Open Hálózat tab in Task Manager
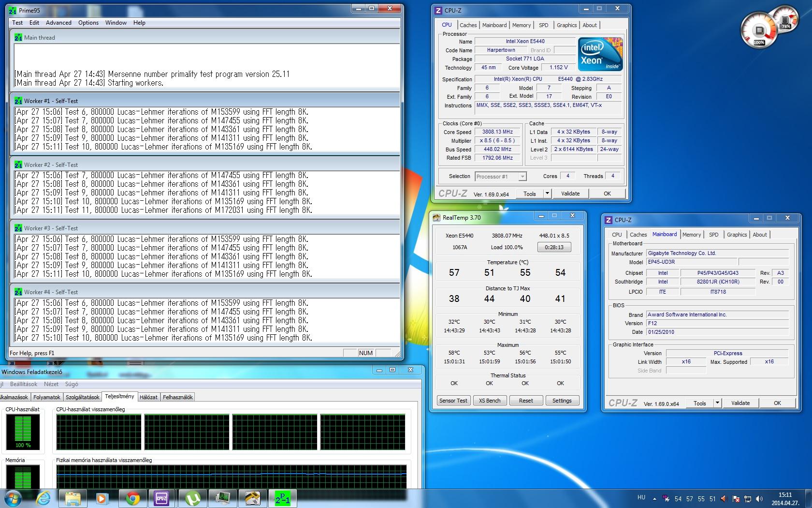 (148, 397)
